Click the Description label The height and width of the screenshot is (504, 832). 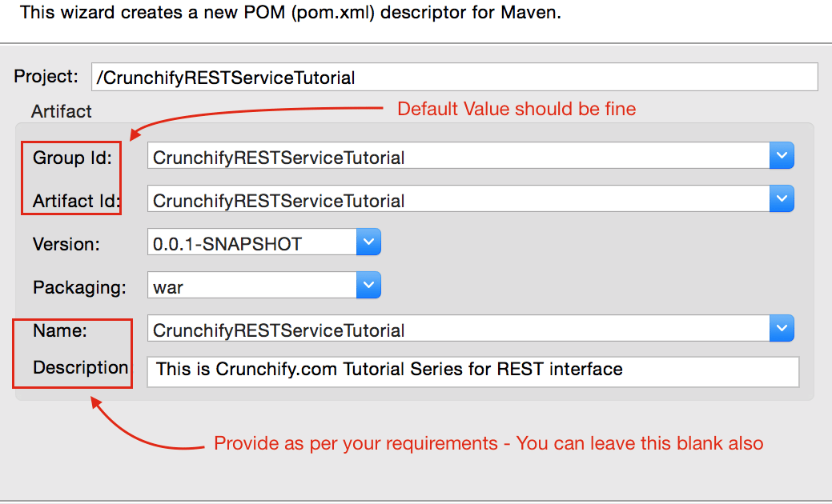[x=81, y=368]
